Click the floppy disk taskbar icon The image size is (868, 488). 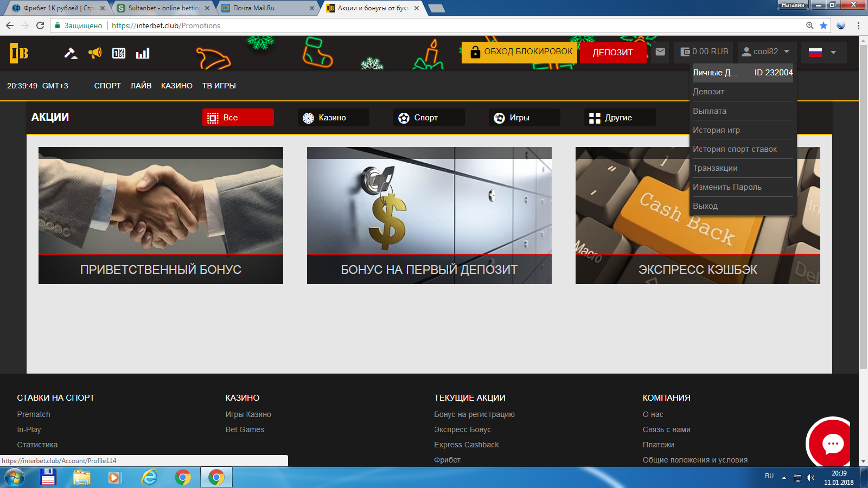[x=48, y=478]
